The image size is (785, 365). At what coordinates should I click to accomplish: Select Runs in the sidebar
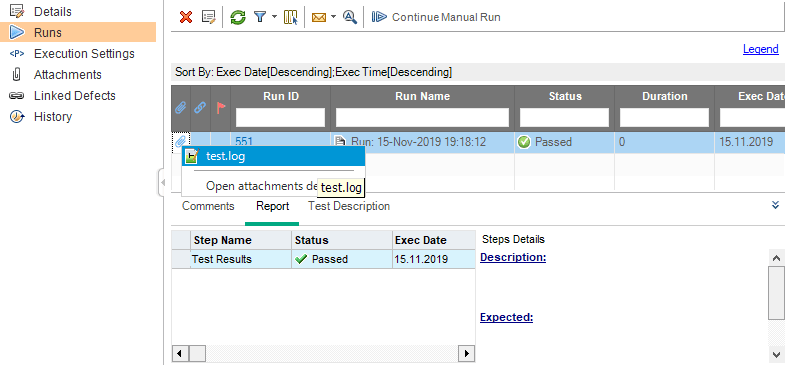click(78, 33)
